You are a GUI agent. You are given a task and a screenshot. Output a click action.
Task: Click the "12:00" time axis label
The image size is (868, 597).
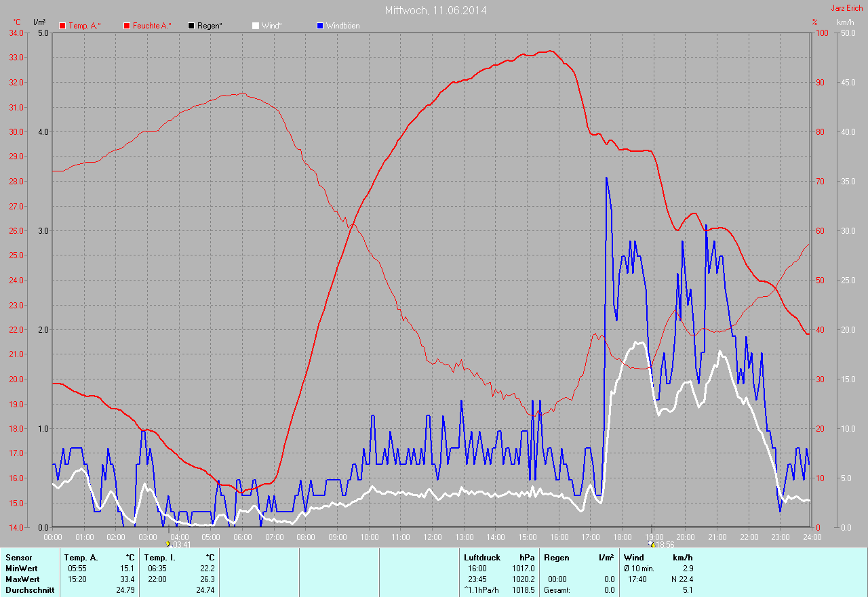point(432,537)
